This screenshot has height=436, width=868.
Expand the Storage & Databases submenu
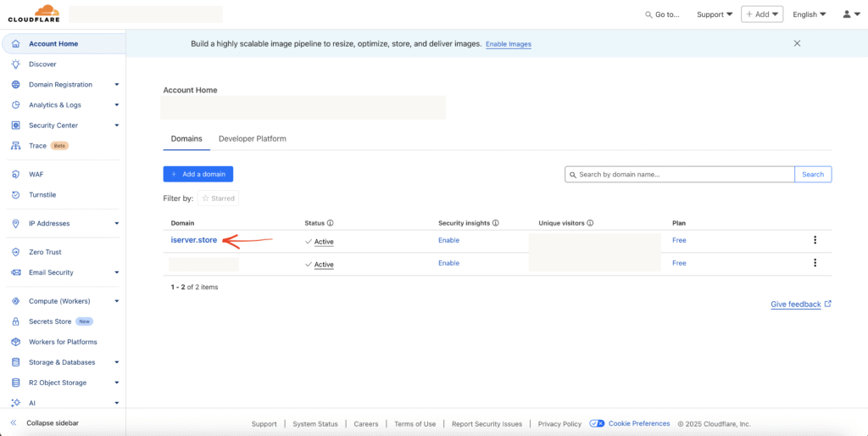coord(117,362)
